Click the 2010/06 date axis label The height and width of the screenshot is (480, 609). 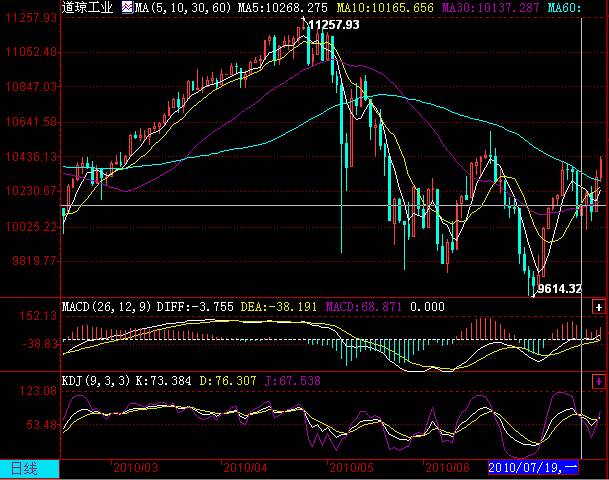click(447, 468)
